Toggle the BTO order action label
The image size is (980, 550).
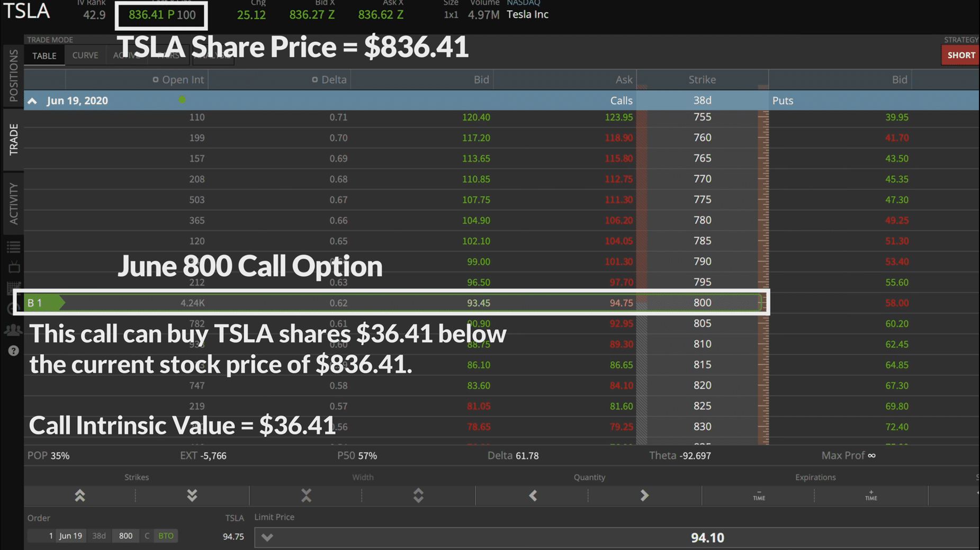point(166,536)
